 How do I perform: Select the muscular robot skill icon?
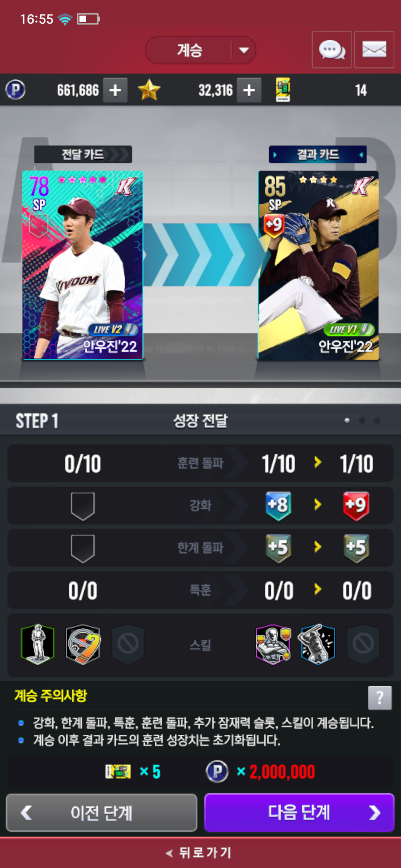(x=273, y=644)
